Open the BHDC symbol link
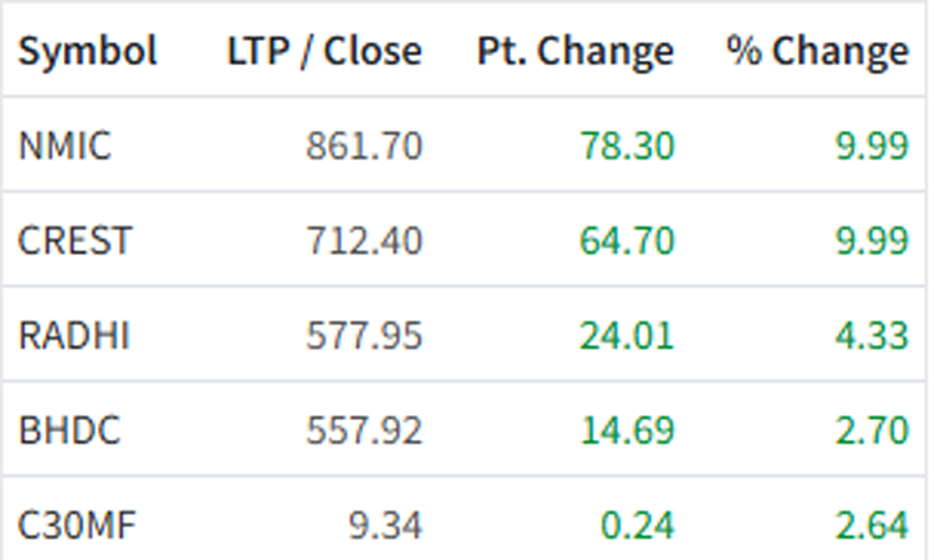Image resolution: width=934 pixels, height=560 pixels. (x=69, y=429)
